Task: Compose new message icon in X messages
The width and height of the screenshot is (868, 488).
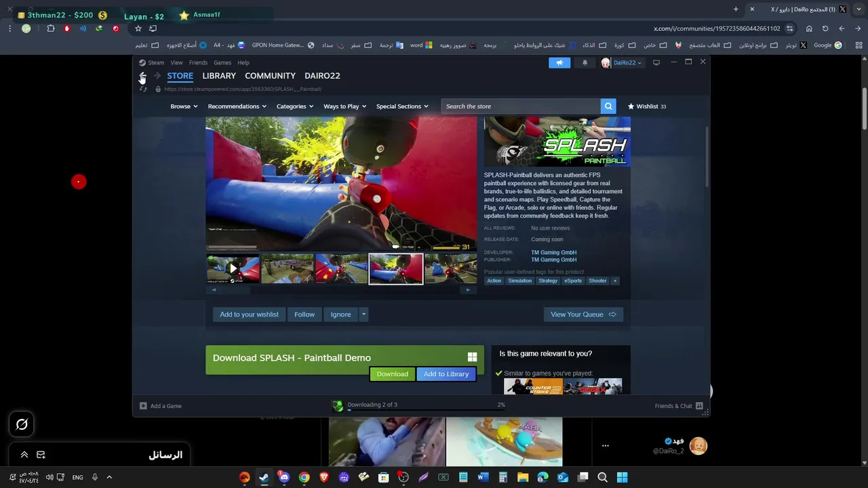Action: [41, 455]
